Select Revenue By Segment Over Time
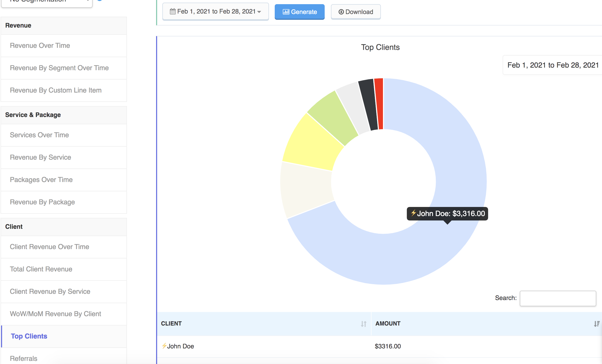This screenshot has width=602, height=364. pos(59,68)
